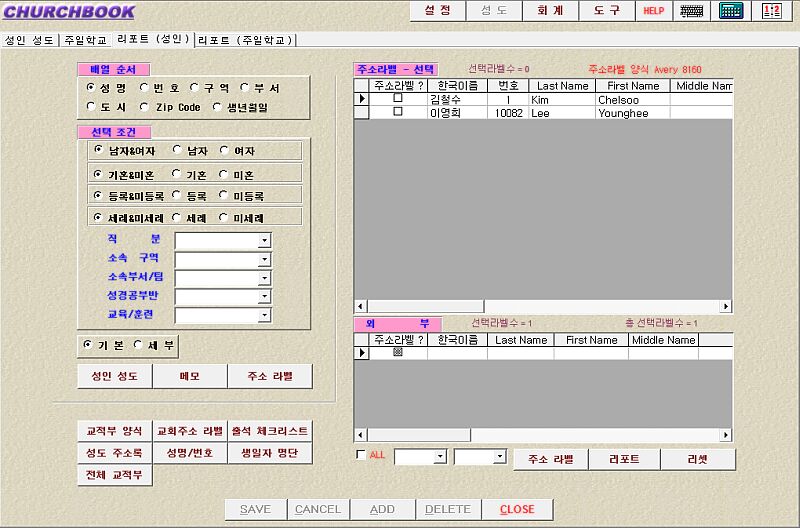This screenshot has width=800, height=528.
Task: Click the Kim last name cell
Action: click(562, 99)
